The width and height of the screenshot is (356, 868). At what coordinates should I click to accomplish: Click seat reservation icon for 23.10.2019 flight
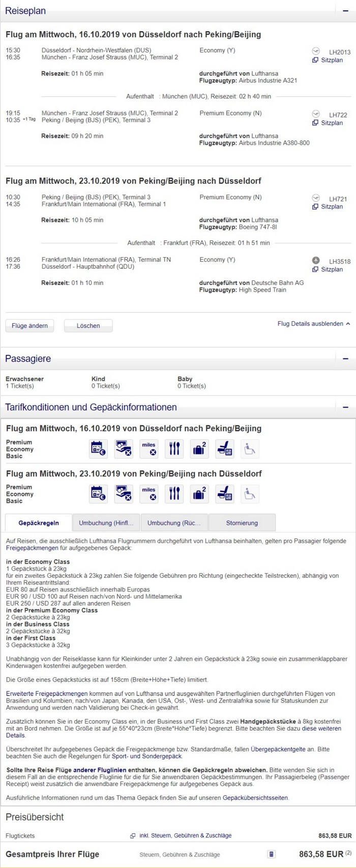[225, 494]
